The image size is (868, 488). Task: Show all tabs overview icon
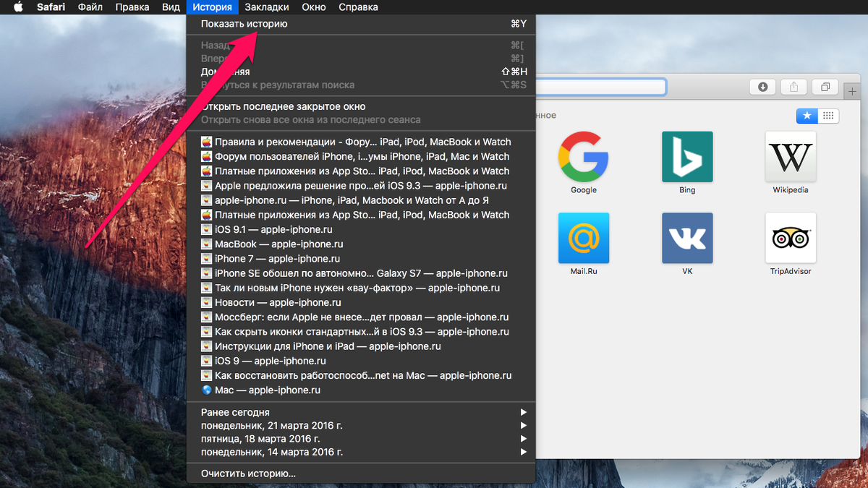(x=825, y=87)
